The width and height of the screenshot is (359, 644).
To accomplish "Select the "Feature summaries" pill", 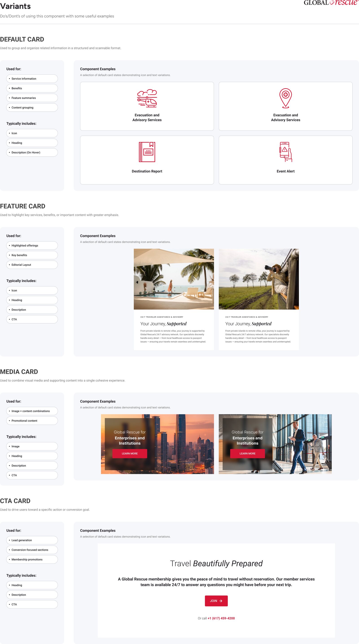I will [32, 98].
